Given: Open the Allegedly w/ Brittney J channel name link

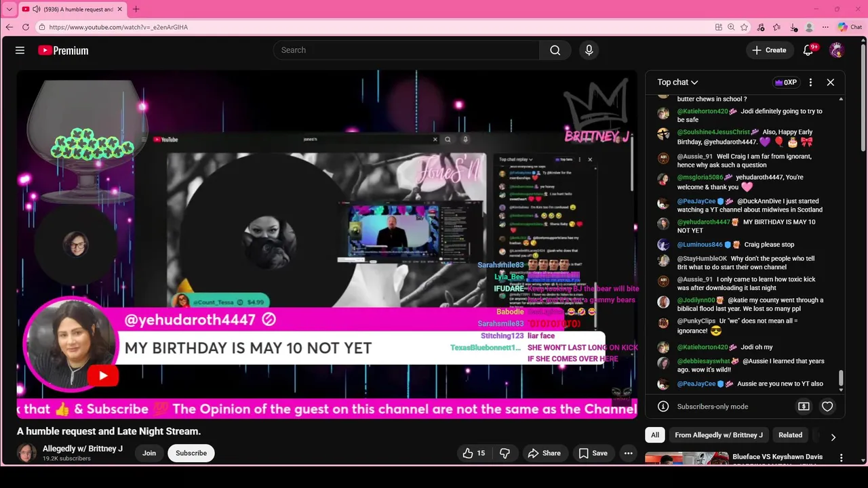Looking at the screenshot, I should [83, 449].
